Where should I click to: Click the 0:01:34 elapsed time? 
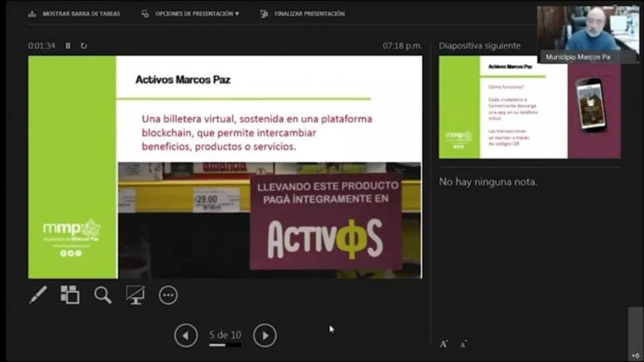point(42,46)
